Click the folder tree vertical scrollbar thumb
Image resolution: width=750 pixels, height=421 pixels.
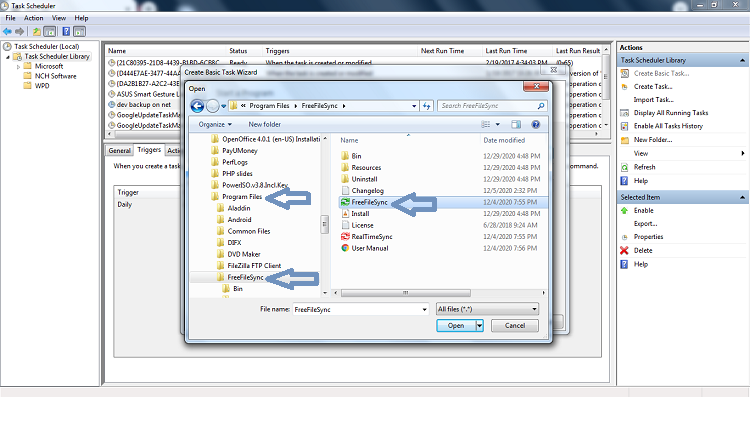tap(325, 224)
